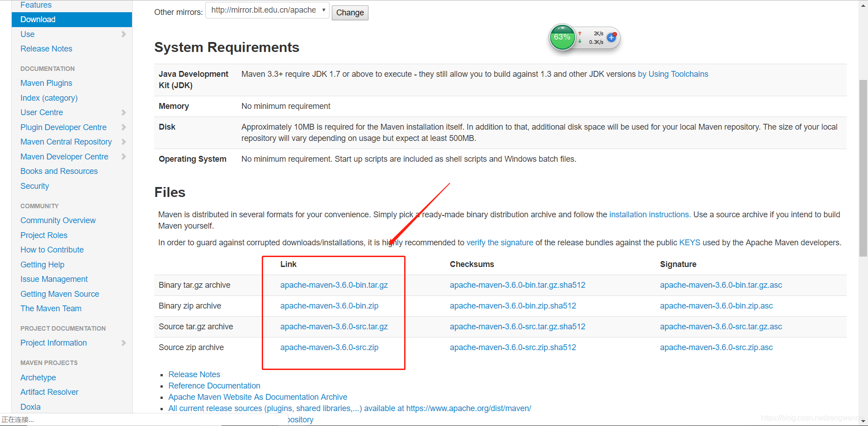Open the Index (category) page

pyautogui.click(x=49, y=98)
